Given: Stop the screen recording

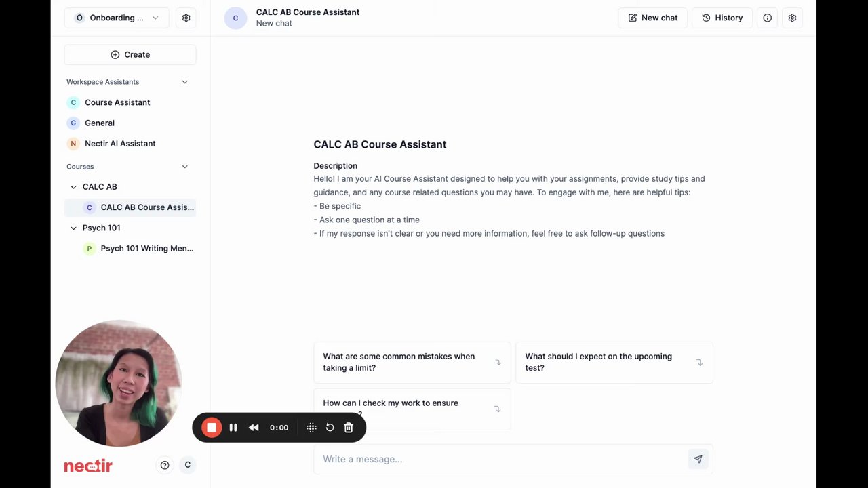Looking at the screenshot, I should [212, 428].
